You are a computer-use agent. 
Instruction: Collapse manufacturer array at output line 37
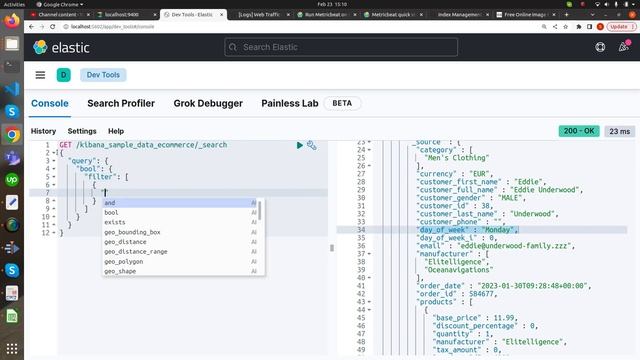(x=369, y=254)
